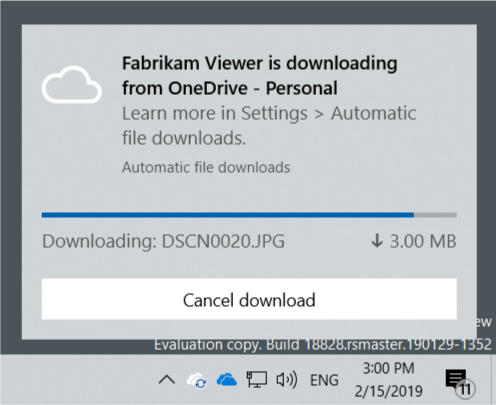Click the 3.00 MB download size text
496x405 pixels.
tap(423, 241)
